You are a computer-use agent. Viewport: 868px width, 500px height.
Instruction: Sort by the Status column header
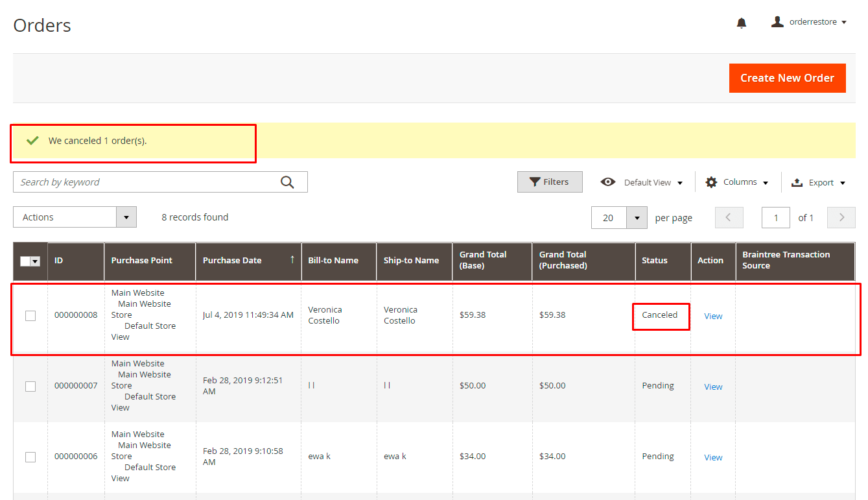pos(663,261)
